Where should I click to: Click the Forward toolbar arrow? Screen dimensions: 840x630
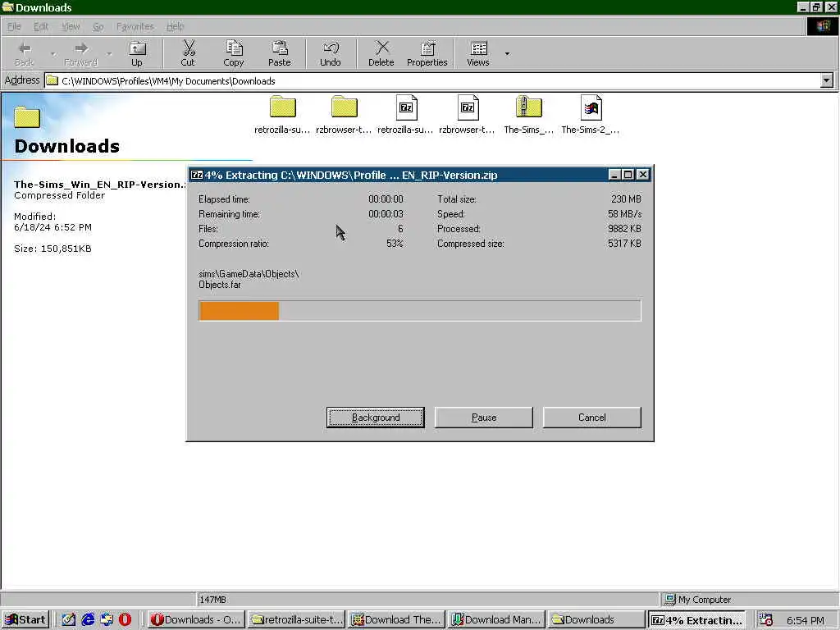(81, 53)
